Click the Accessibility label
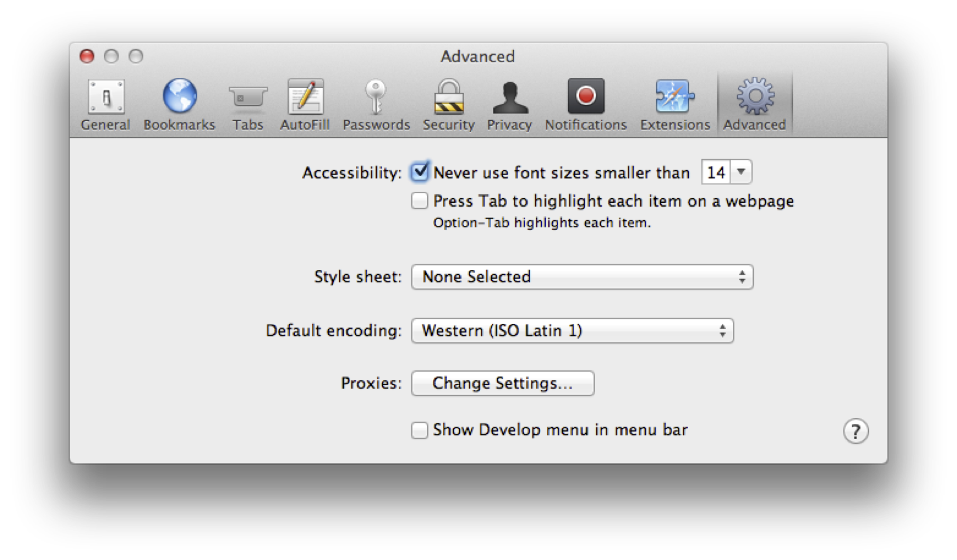957x560 pixels. (352, 173)
